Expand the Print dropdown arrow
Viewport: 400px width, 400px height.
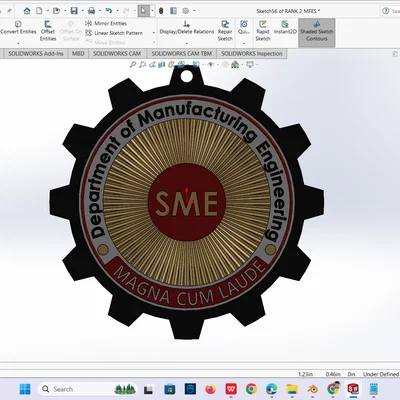(x=100, y=11)
